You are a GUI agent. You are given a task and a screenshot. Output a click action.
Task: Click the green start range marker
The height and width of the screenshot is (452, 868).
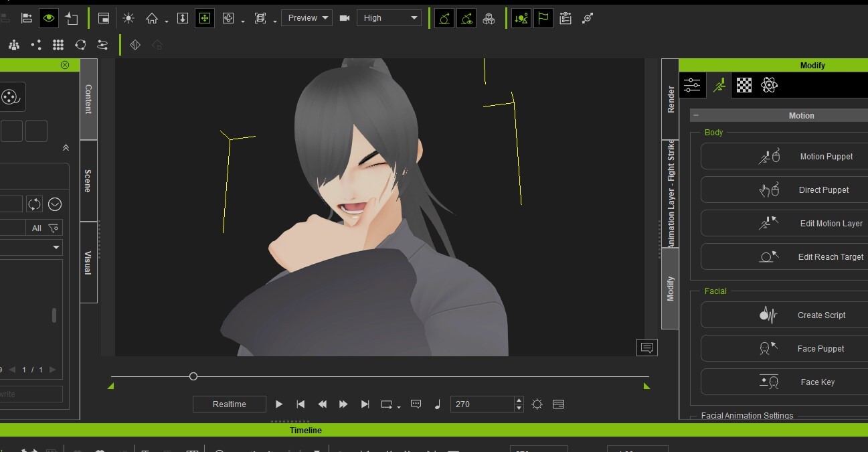[111, 386]
